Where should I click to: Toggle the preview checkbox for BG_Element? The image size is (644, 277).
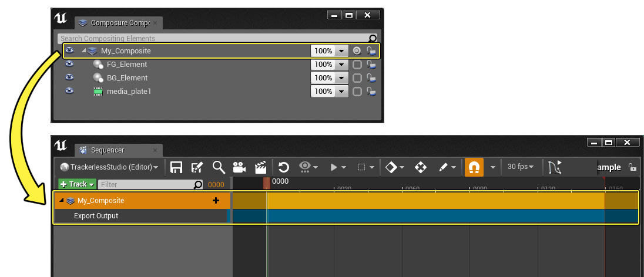click(357, 78)
